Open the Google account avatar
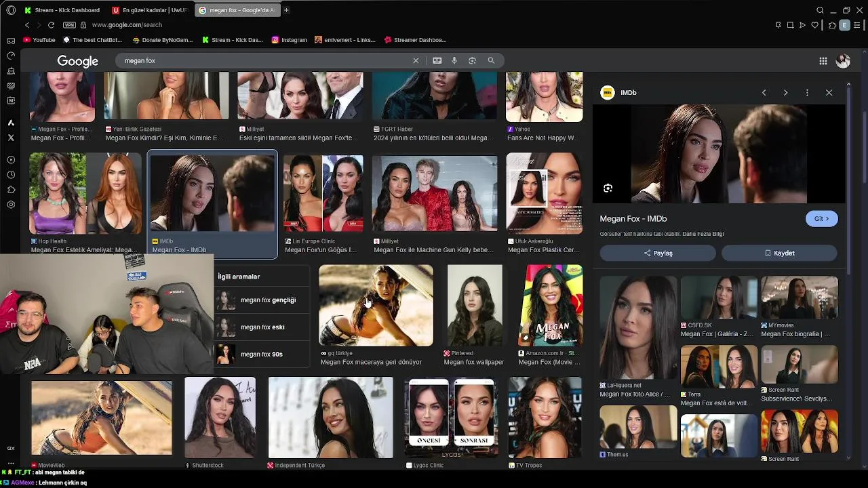The image size is (868, 488). pos(843,61)
